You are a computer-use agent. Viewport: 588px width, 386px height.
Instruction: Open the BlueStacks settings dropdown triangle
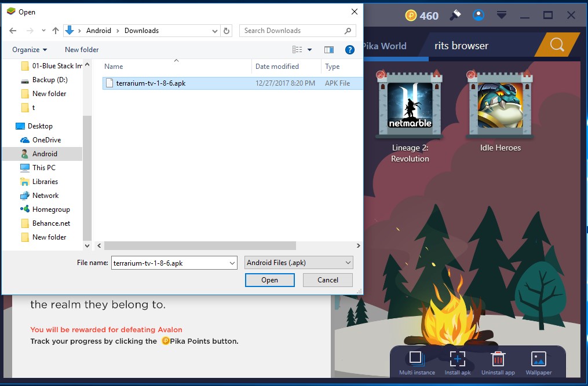coord(501,16)
